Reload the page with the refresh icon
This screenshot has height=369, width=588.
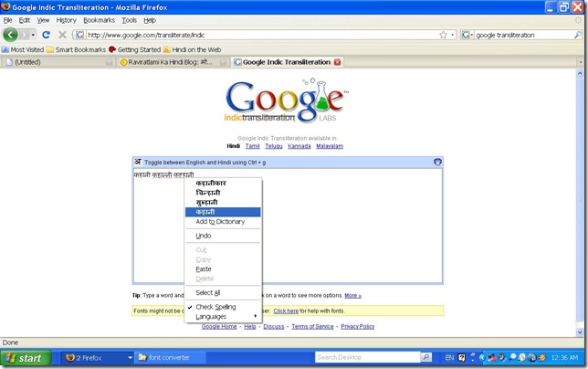coord(47,35)
